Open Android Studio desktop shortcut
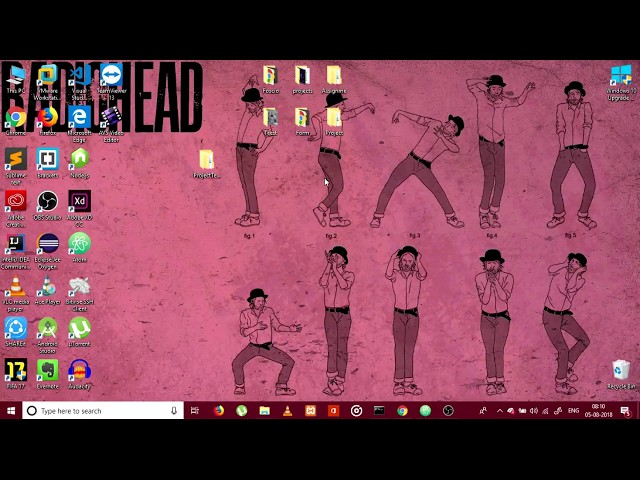This screenshot has height=480, width=640. [x=47, y=336]
